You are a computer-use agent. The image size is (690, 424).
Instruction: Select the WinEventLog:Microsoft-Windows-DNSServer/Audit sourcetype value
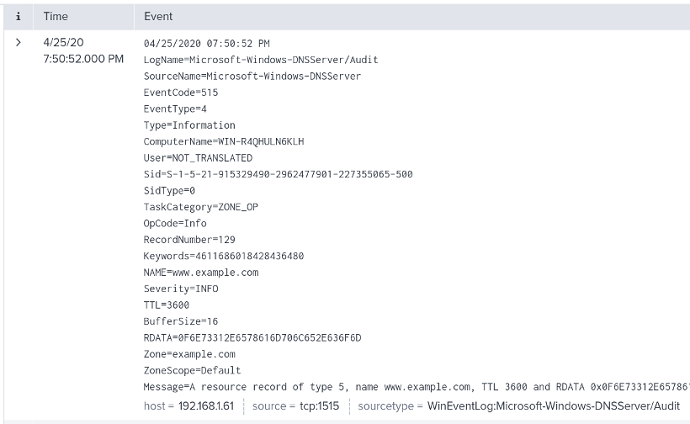(553, 405)
